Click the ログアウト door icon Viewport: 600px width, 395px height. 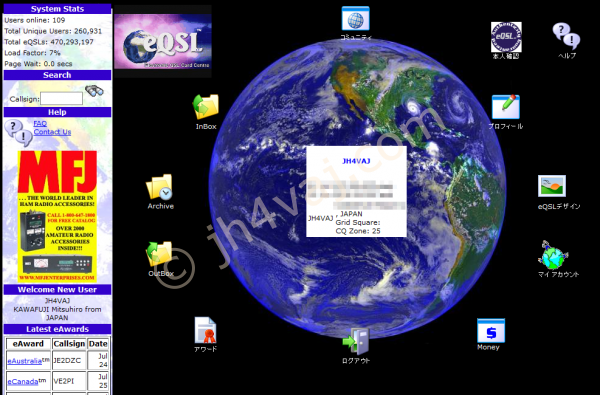point(356,341)
